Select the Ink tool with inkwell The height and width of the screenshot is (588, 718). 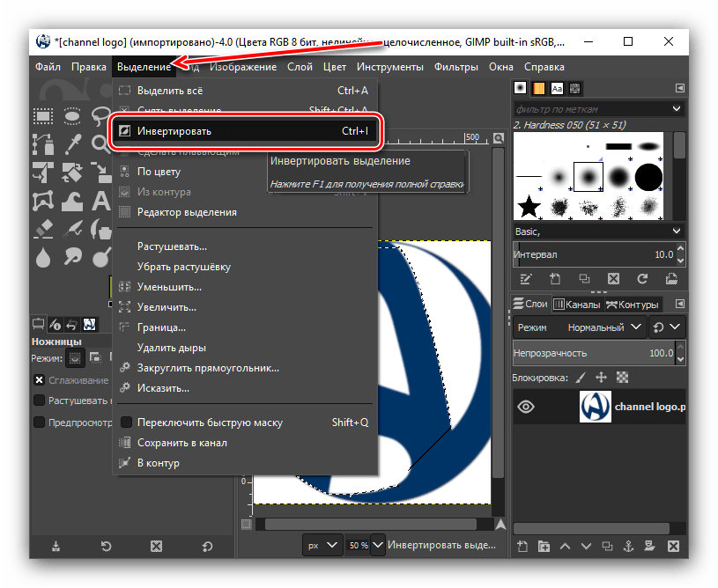100,229
